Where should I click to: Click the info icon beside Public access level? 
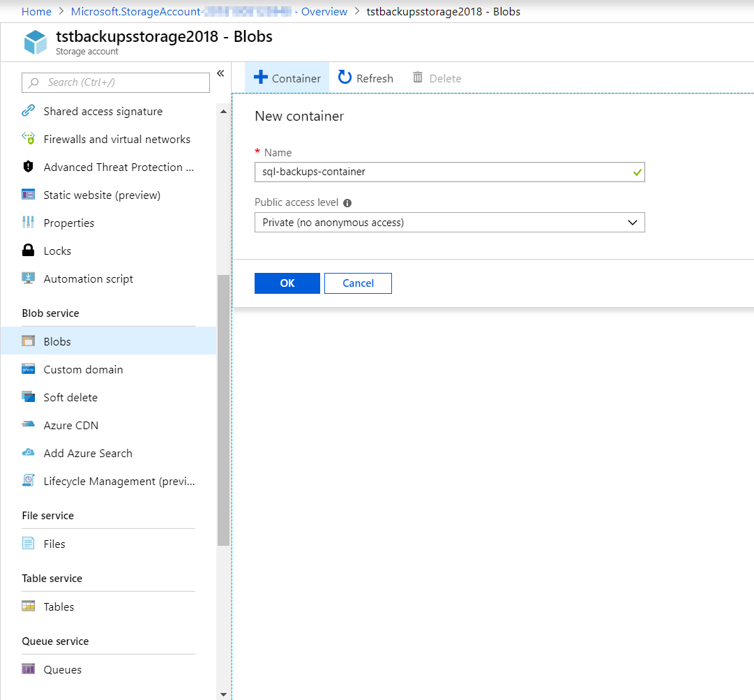click(347, 203)
